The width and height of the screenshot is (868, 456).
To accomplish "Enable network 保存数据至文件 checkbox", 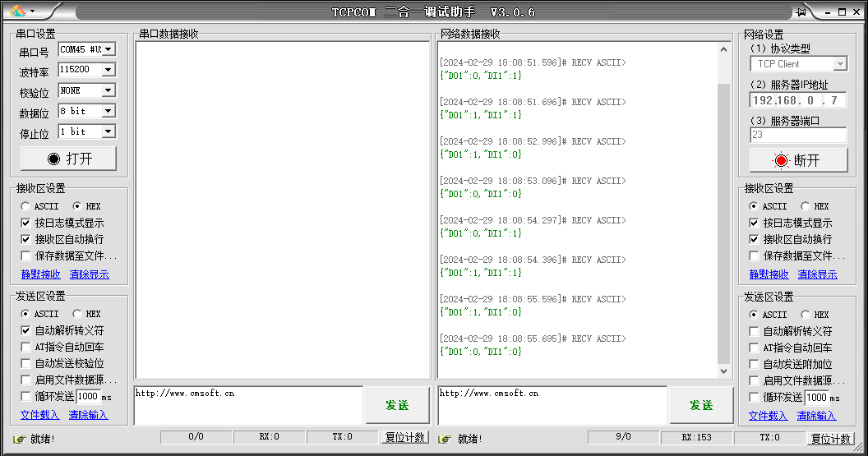I will coord(754,256).
